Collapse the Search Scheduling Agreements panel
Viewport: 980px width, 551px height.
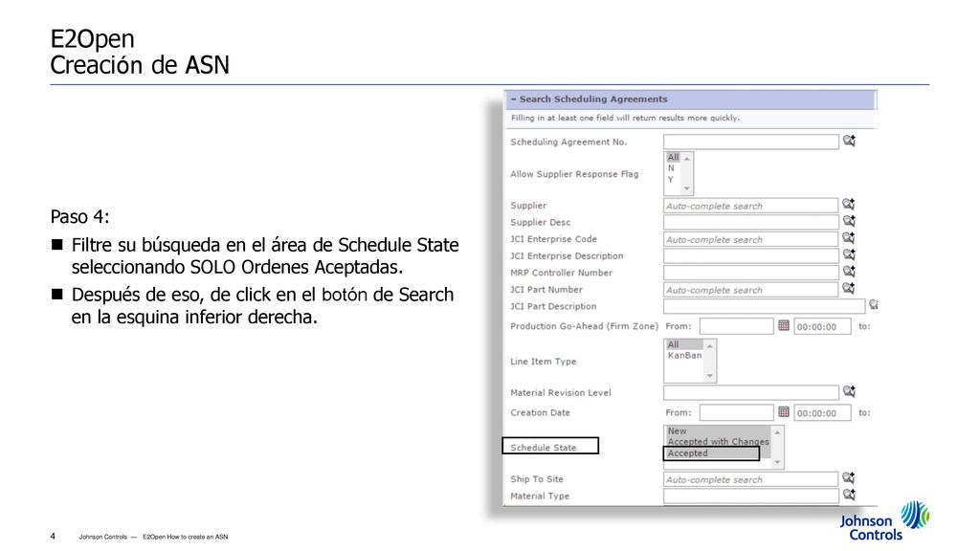click(514, 99)
